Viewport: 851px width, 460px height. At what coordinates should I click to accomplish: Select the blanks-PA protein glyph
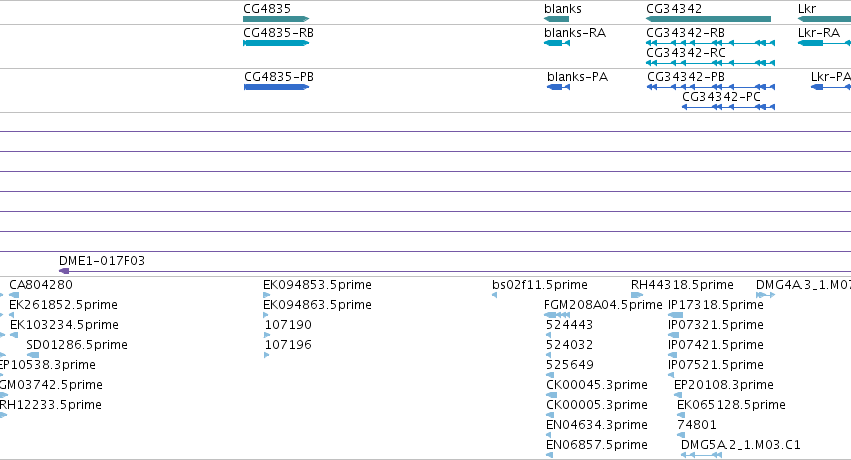pos(558,87)
